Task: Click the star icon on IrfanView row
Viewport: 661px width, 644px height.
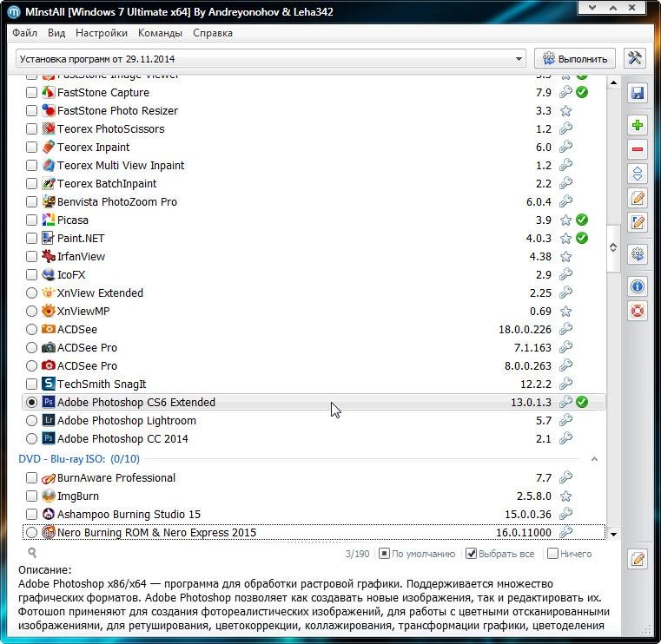Action: point(565,257)
